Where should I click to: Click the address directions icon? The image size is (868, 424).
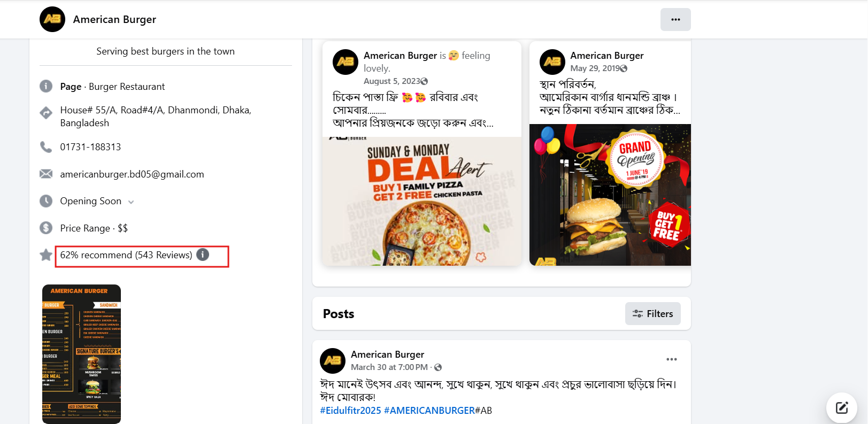coord(46,113)
